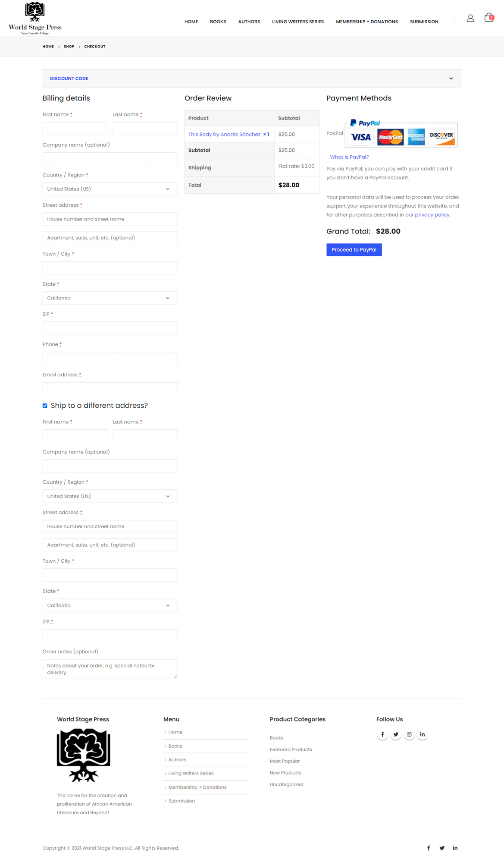Image resolution: width=504 pixels, height=863 pixels.
Task: Open the billing State dropdown
Action: 110,298
